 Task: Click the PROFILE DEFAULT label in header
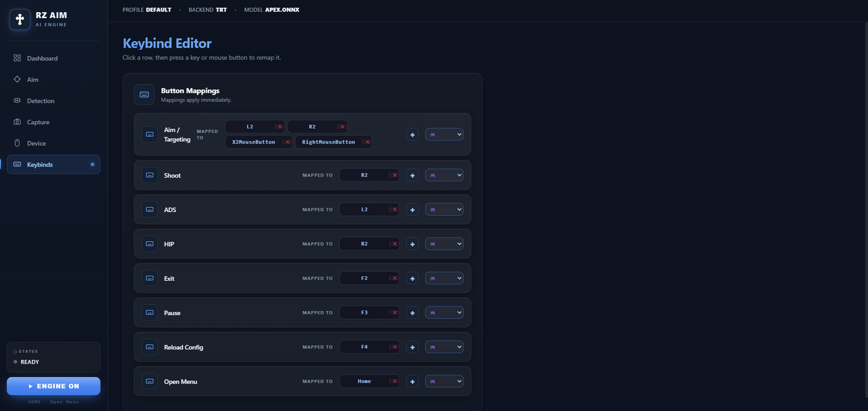coord(147,10)
